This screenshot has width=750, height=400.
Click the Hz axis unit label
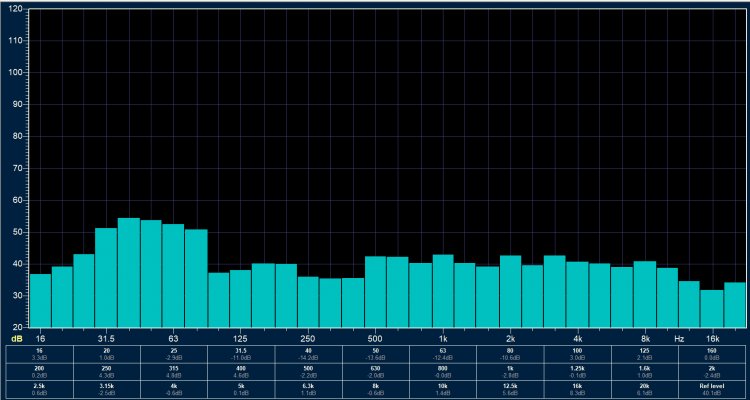(679, 338)
